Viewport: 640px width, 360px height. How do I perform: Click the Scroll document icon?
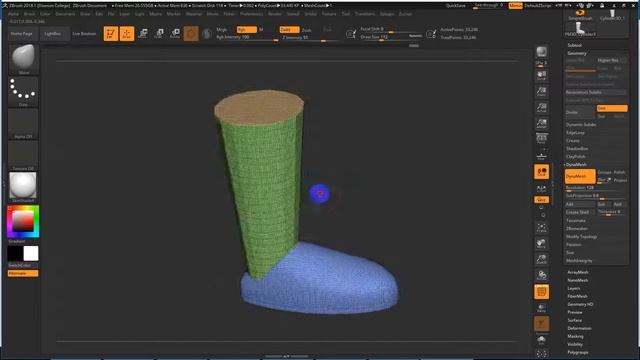[x=542, y=75]
